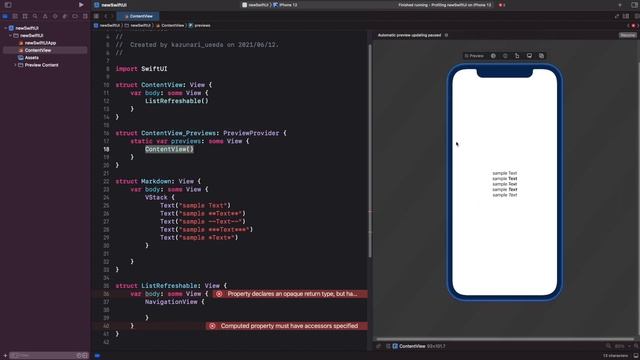Collapse the newSwiftUI group folder
Viewport: 640px width, 360px height.
pos(10,36)
